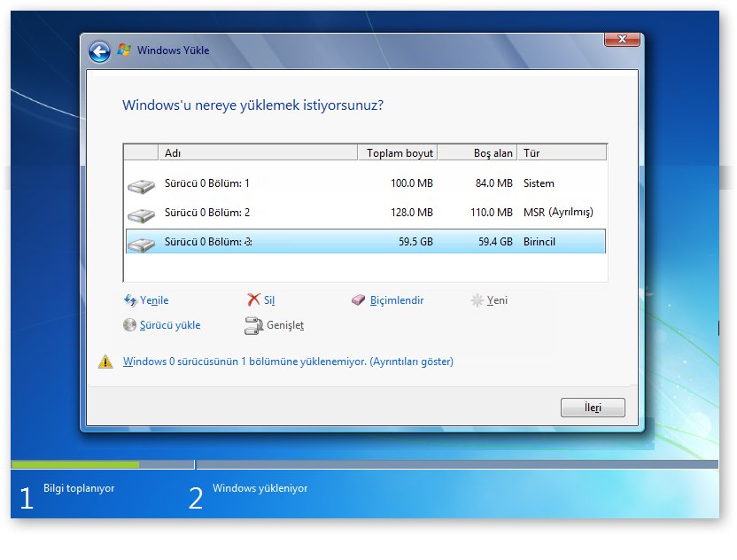Click the Sürücü yükle disc icon
737x560 pixels.
click(x=130, y=325)
